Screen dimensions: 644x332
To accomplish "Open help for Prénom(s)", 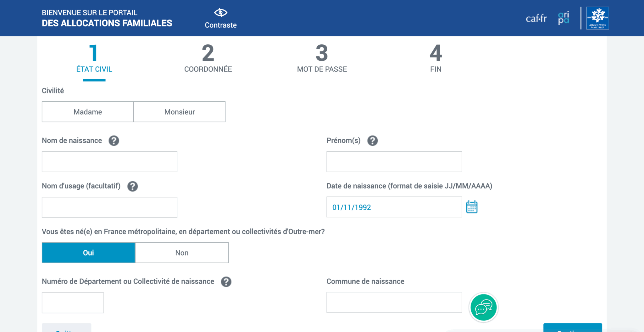I will pyautogui.click(x=373, y=141).
